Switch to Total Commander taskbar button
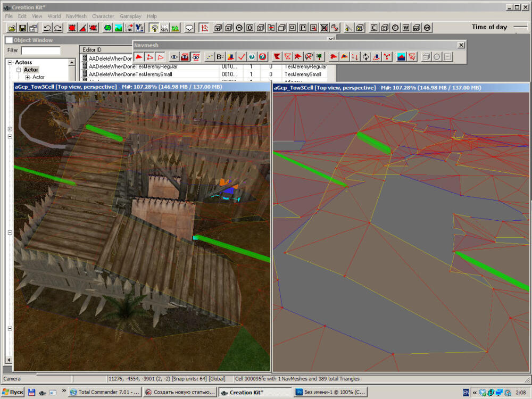This screenshot has width=532, height=399. 105,392
